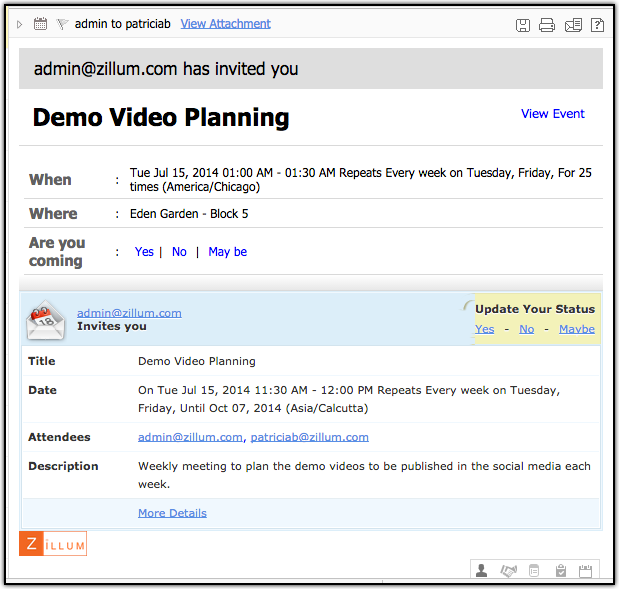Click Yes under Update Your Status
619x589 pixels.
click(x=484, y=329)
